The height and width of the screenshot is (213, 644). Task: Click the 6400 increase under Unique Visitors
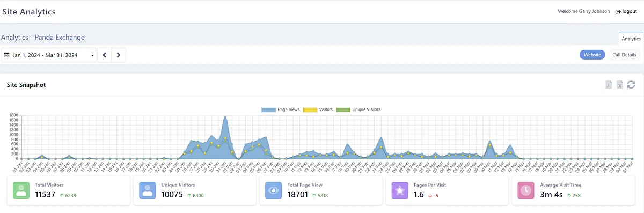click(x=195, y=195)
